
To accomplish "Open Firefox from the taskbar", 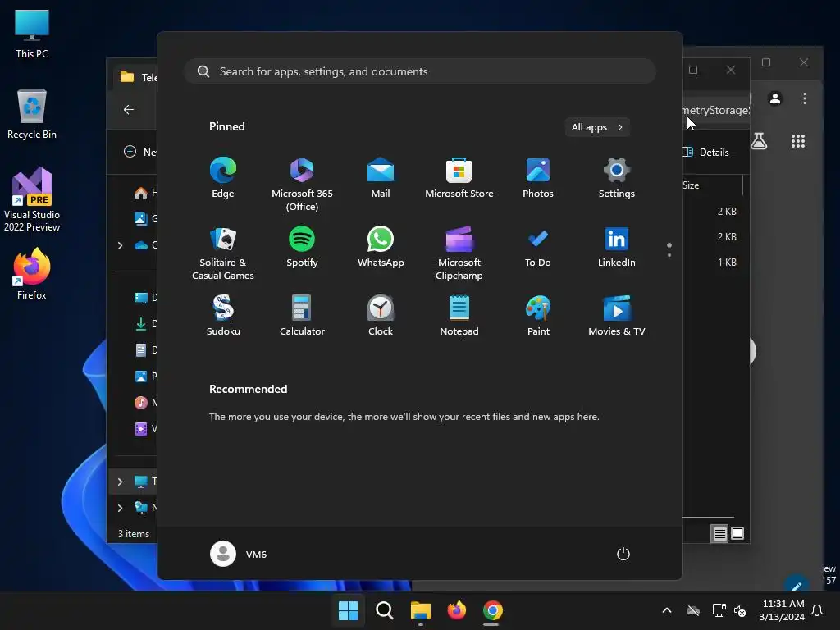I will (456, 610).
